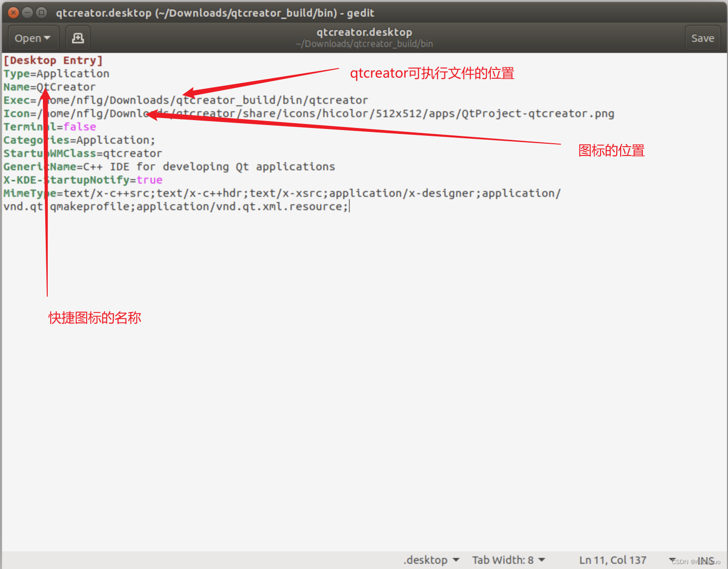Open the file chooser with Open button
Image resolution: width=728 pixels, height=569 pixels.
[x=33, y=38]
